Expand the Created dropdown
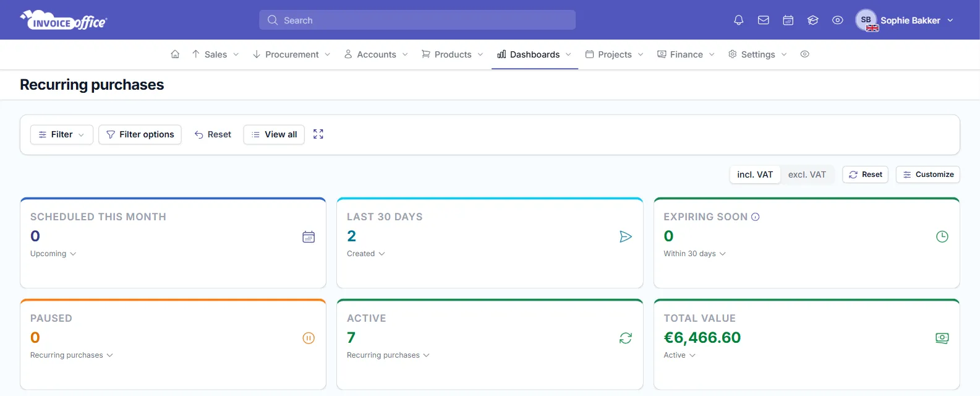The width and height of the screenshot is (980, 396). tap(366, 254)
